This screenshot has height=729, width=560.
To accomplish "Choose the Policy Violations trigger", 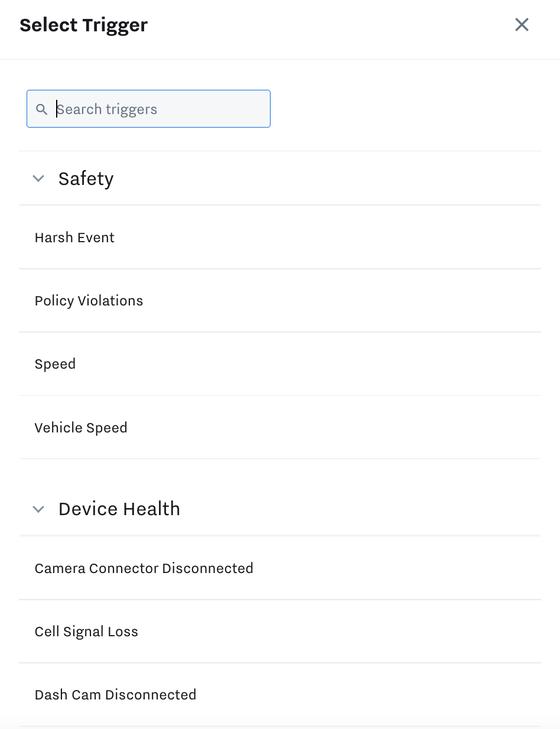I will (x=89, y=301).
